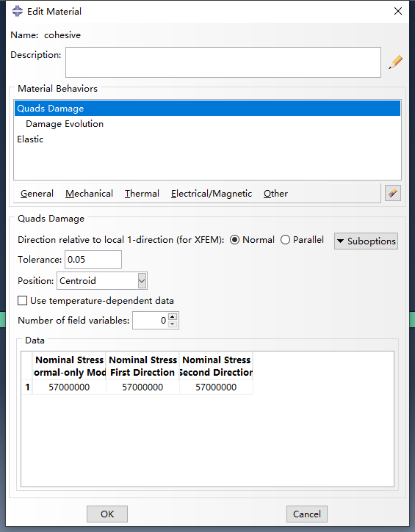Click the First Direction stress cell 57000000
The image size is (415, 532).
pyautogui.click(x=142, y=387)
